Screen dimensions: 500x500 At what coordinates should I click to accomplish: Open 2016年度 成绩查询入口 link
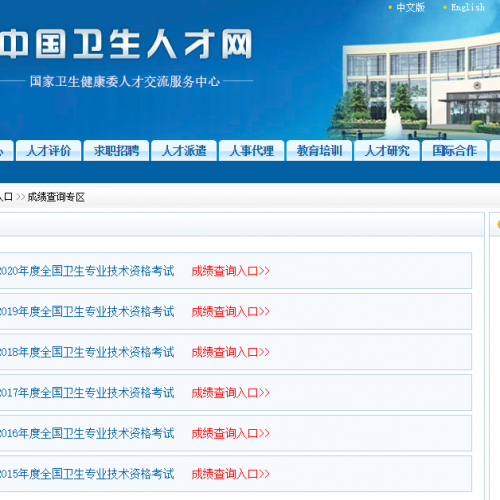click(x=230, y=433)
